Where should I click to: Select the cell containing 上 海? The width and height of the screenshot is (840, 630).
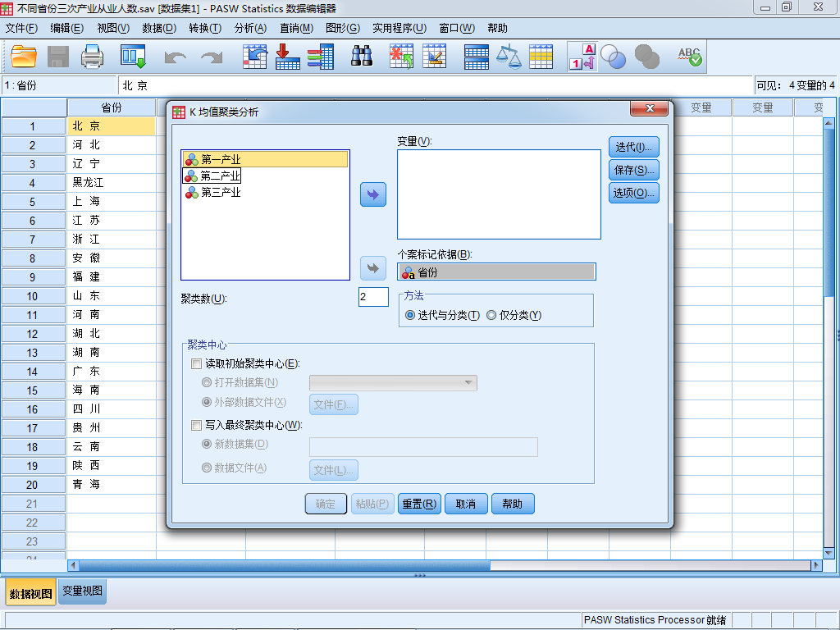coord(112,202)
